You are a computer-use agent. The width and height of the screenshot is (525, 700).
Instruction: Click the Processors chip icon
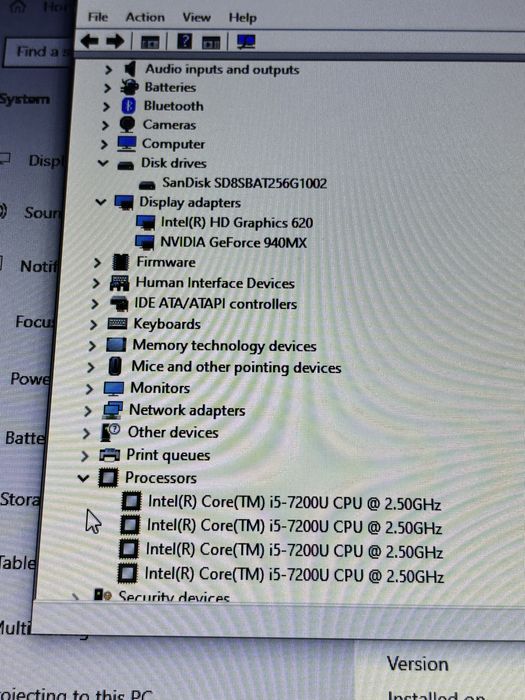108,478
